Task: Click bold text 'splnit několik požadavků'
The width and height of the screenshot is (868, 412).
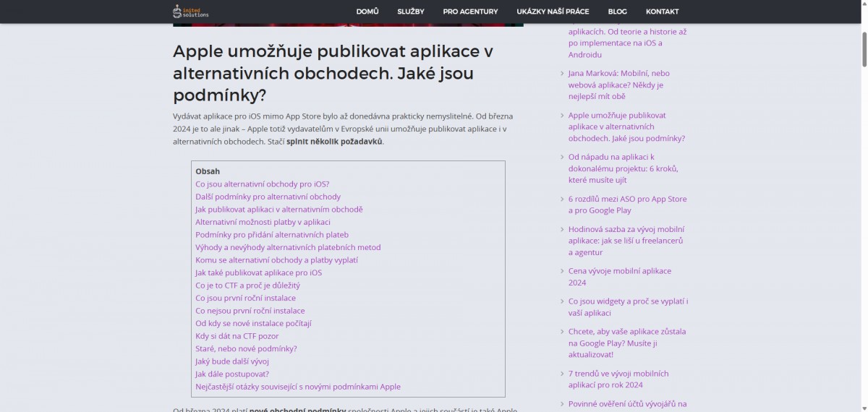Action: [335, 142]
